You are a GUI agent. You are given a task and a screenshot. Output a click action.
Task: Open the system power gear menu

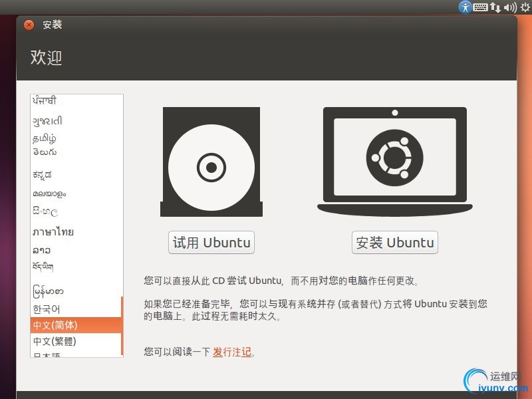click(525, 7)
